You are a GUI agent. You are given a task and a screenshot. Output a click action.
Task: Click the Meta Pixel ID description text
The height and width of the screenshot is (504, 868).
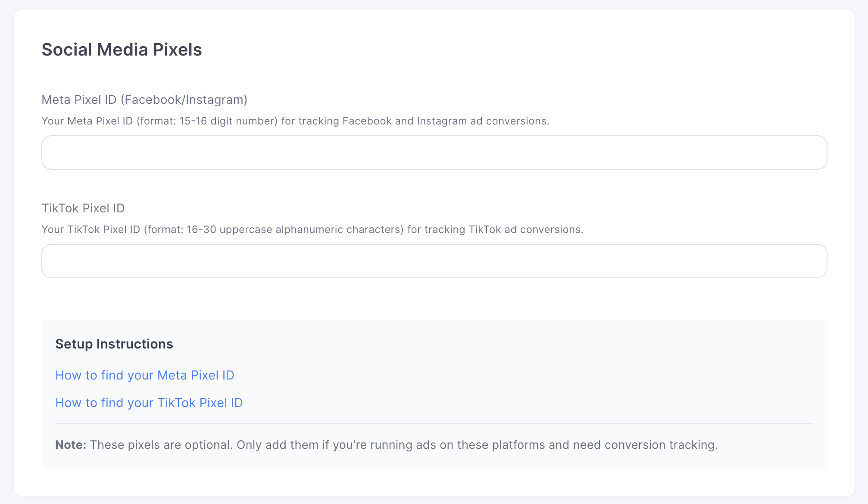295,121
